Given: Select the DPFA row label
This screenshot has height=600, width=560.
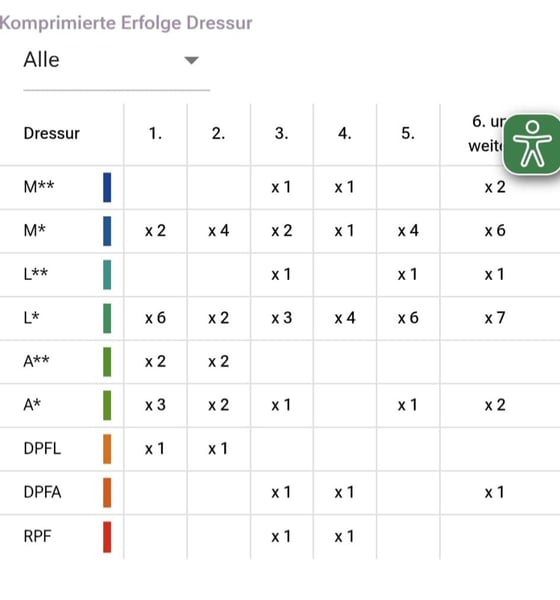Looking at the screenshot, I should (42, 492).
